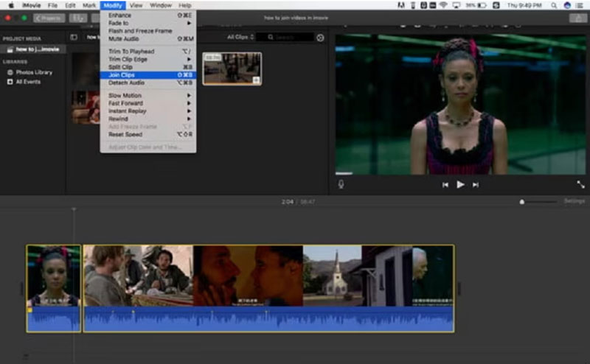Open the View menu
Image resolution: width=590 pixels, height=364 pixels.
pyautogui.click(x=136, y=5)
